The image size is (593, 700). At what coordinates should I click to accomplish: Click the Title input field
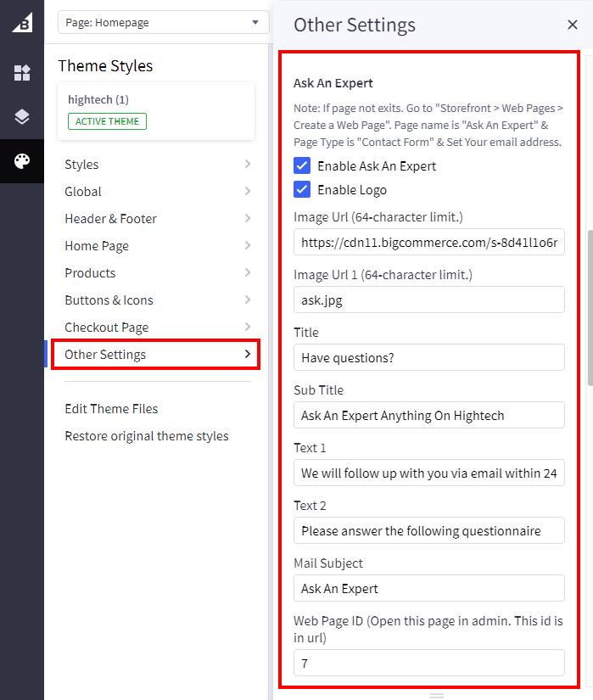(x=428, y=357)
